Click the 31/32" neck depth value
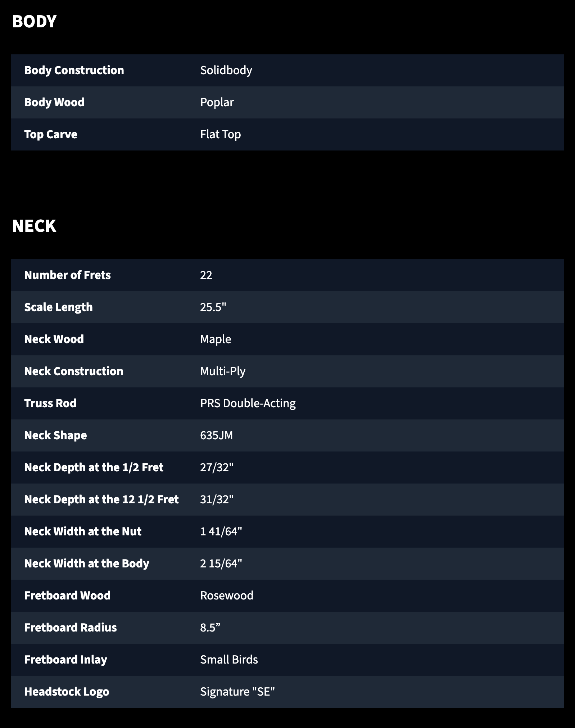This screenshot has height=728, width=575. point(217,499)
